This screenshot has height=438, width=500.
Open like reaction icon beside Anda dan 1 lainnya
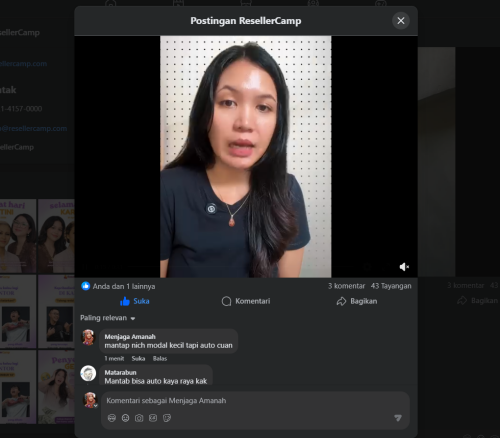86,286
